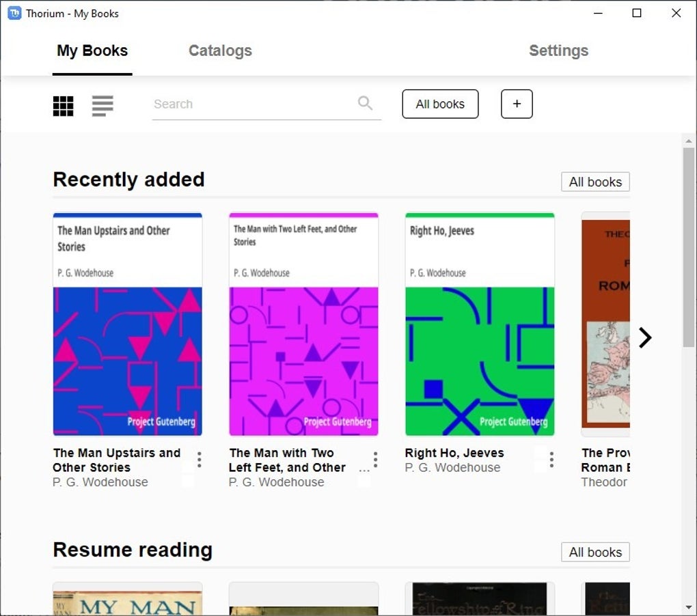
Task: Click the All books toolbar button
Action: 440,104
